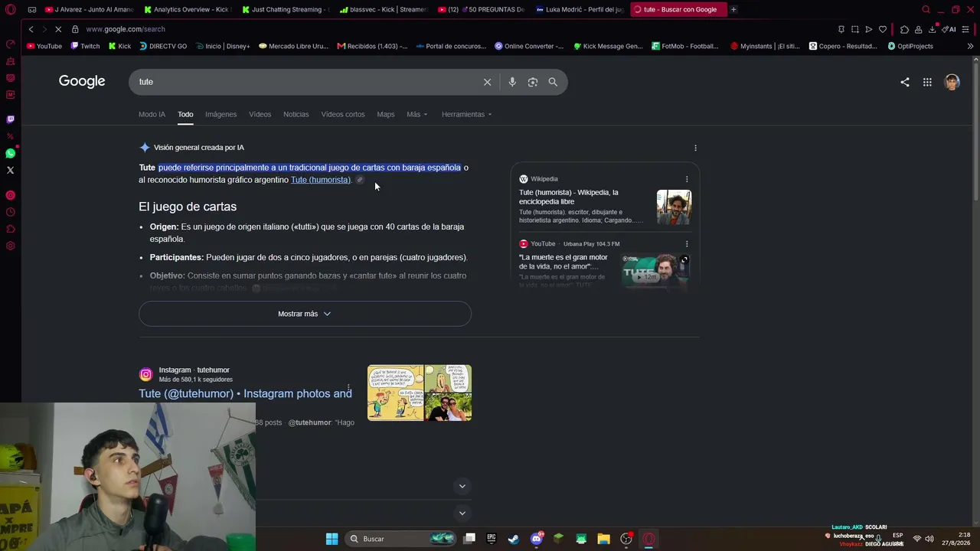Open the Herramientas search tools dropdown
The height and width of the screenshot is (551, 980).
(x=466, y=114)
